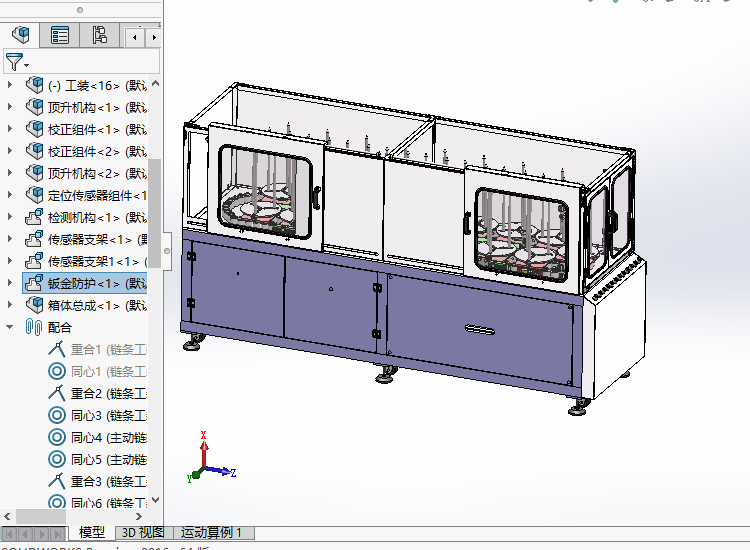Switch to the 模型 tab
The height and width of the screenshot is (550, 750).
click(91, 532)
